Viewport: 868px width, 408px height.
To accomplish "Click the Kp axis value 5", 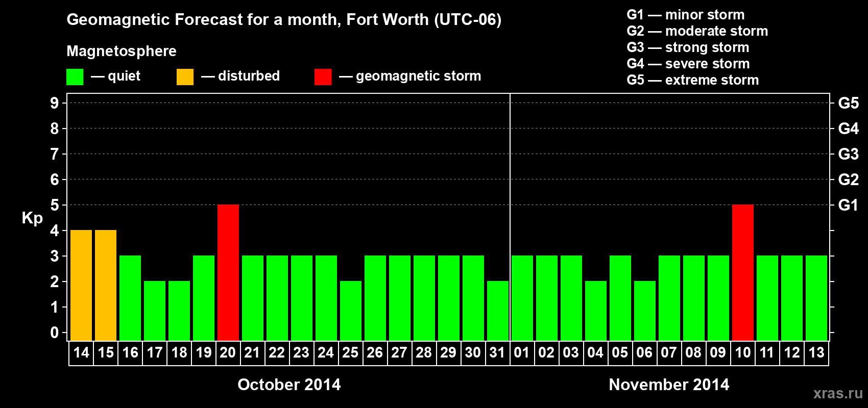I will coord(55,205).
